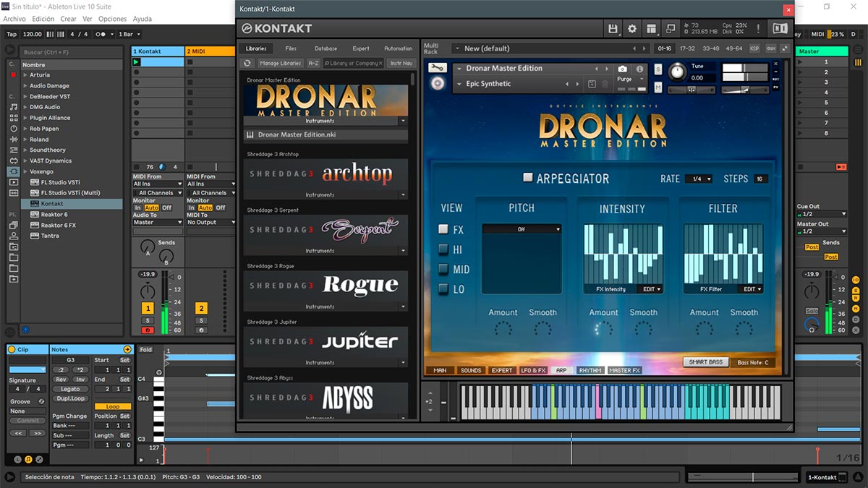This screenshot has height=488, width=868.
Task: Open Kontakt options gear icon
Action: 632,29
